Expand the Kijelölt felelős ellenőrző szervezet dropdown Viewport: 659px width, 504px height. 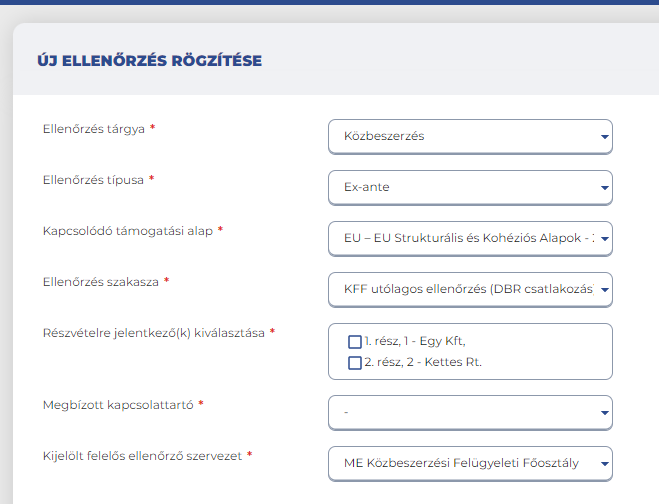(x=470, y=463)
